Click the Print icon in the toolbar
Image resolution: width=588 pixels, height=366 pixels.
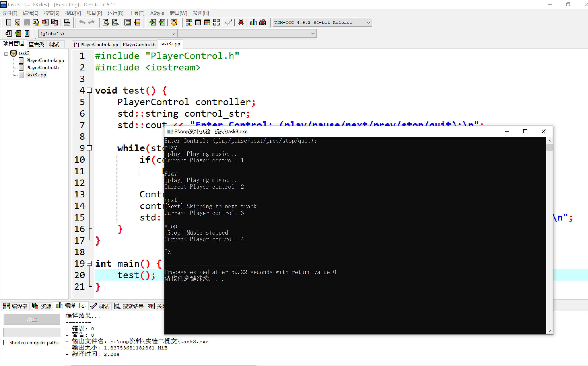[67, 22]
